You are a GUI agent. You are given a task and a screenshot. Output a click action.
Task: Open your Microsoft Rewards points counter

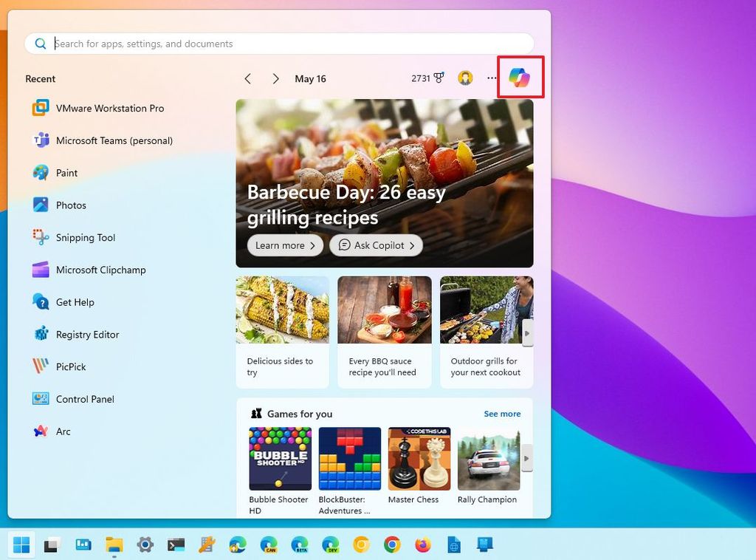(427, 78)
